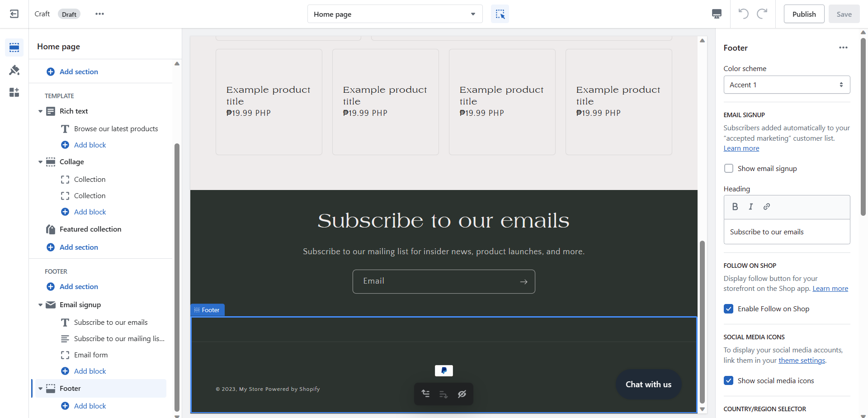Click the undo arrow icon
Screen dimensions: 868x418
(743, 14)
